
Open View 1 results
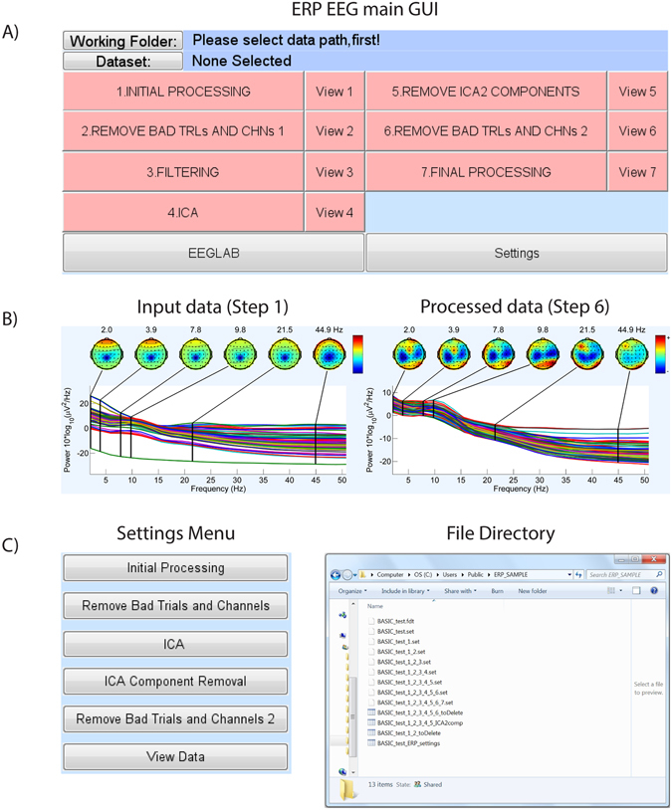(x=335, y=92)
